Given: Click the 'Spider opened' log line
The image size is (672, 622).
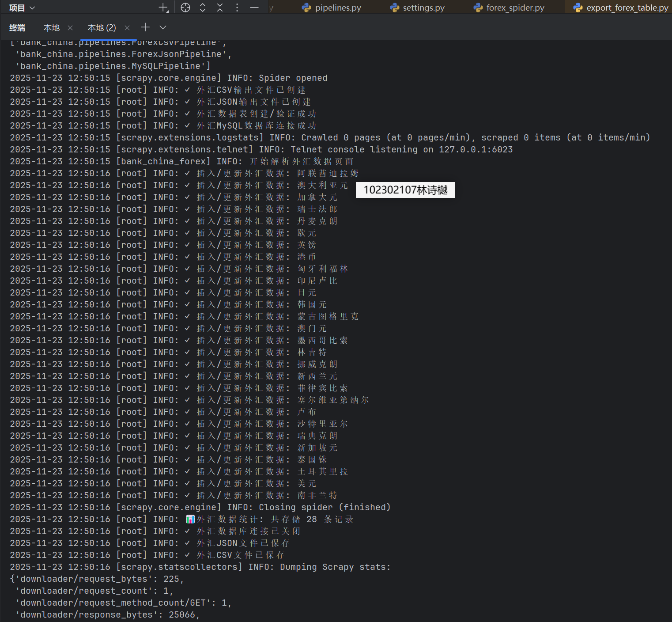Looking at the screenshot, I should (x=169, y=78).
